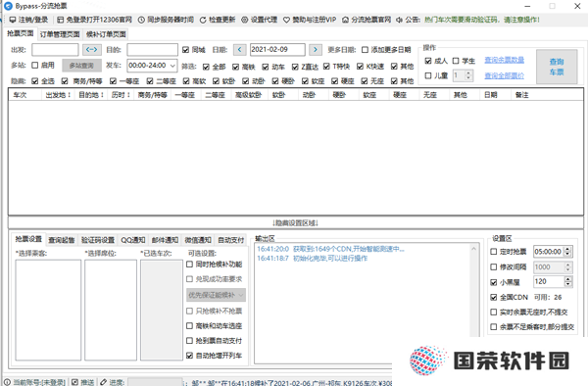Switch to 候补订单页面 tab
The width and height of the screenshot is (588, 386).
tap(106, 34)
